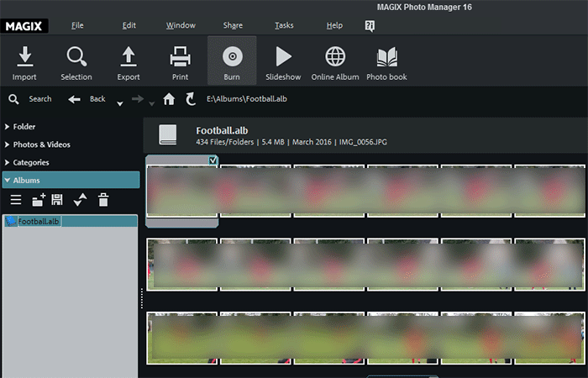This screenshot has width=588, height=378.
Task: Expand the Folder section
Action: (x=24, y=127)
